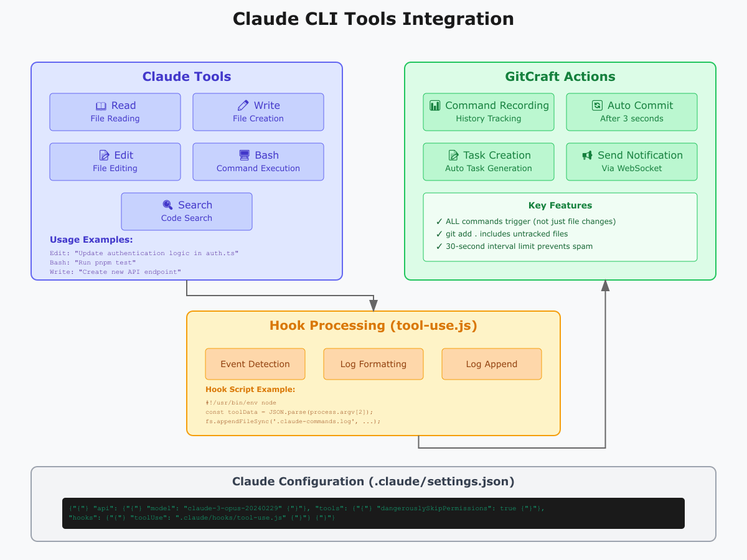This screenshot has width=747, height=560.
Task: Click 'ALL commands trigger' feature line
Action: pos(526,222)
